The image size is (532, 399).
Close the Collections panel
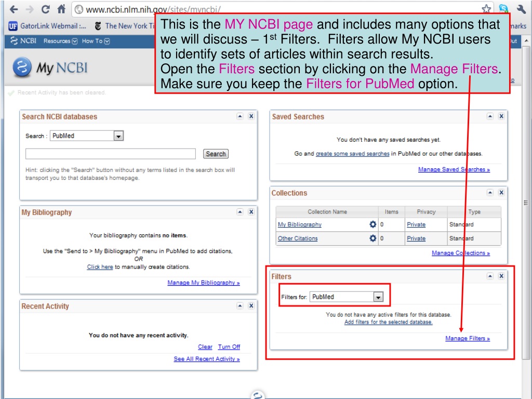click(501, 193)
